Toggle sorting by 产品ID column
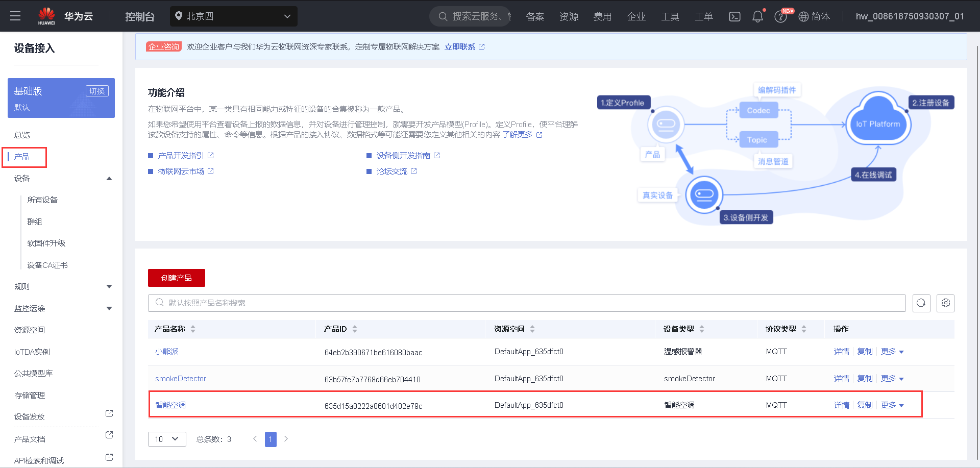This screenshot has width=980, height=468. click(x=354, y=329)
